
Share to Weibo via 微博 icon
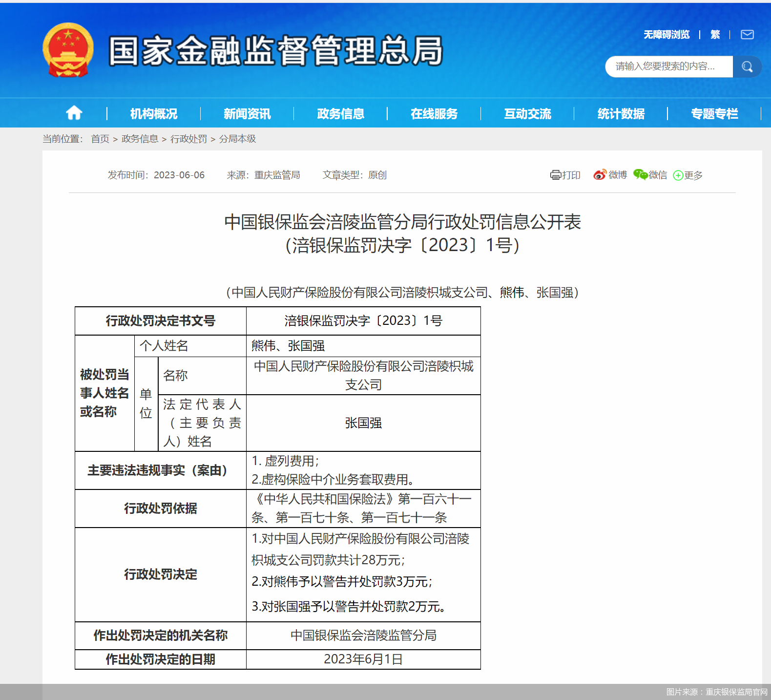pyautogui.click(x=610, y=175)
